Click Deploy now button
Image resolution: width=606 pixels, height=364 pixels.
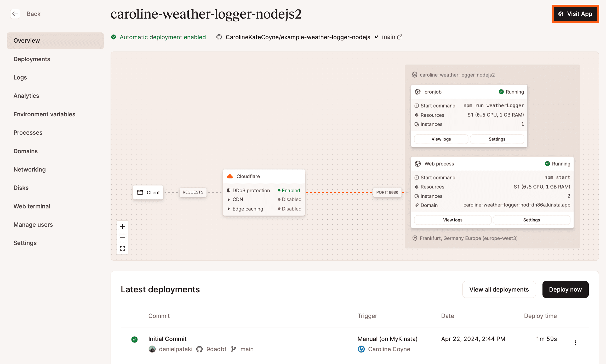tap(565, 289)
